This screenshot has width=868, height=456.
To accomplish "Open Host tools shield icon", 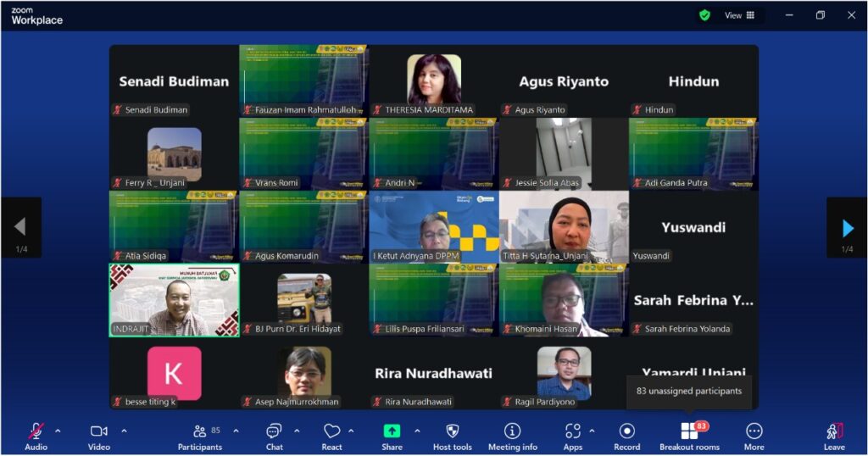I will [452, 436].
